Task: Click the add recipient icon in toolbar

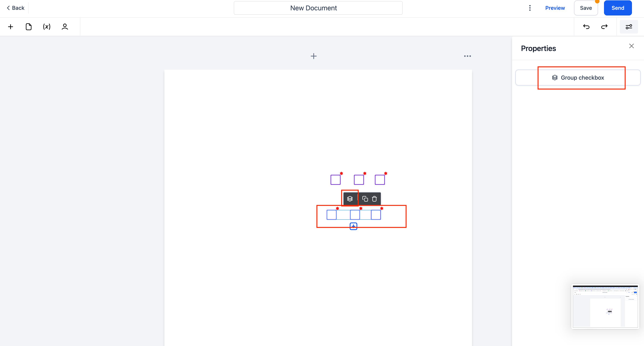Action: click(64, 26)
